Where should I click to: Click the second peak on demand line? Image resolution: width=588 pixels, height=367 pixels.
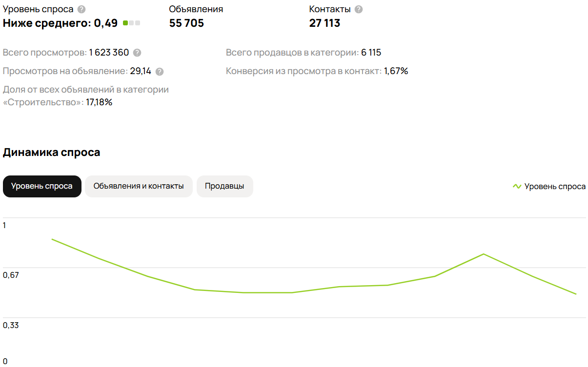click(483, 254)
